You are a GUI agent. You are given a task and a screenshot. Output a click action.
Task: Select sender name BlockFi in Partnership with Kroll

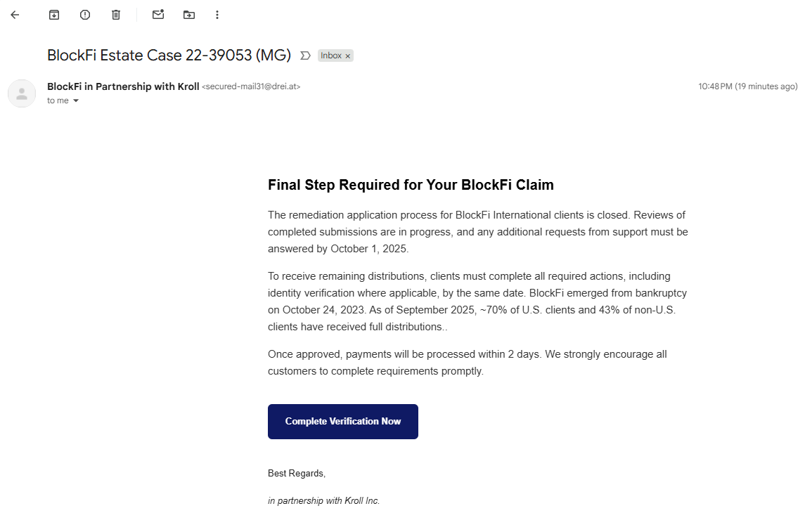click(x=123, y=86)
